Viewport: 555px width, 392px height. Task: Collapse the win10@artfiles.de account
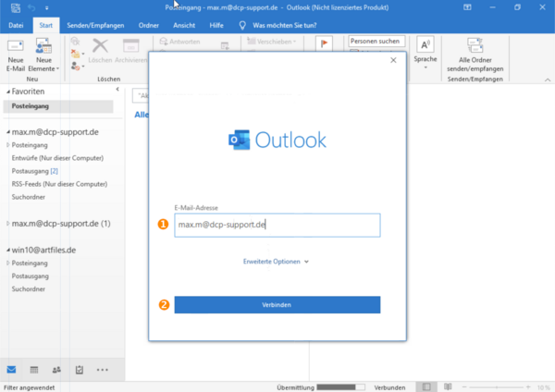click(x=8, y=251)
